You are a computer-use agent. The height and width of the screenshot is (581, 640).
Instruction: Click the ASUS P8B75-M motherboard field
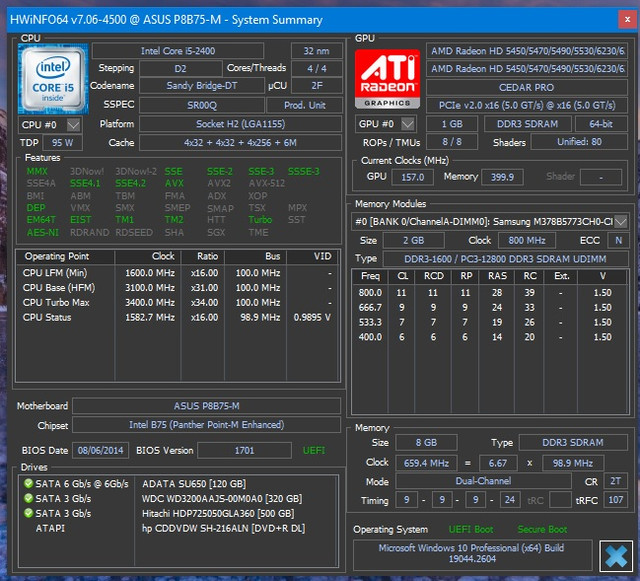[x=207, y=406]
